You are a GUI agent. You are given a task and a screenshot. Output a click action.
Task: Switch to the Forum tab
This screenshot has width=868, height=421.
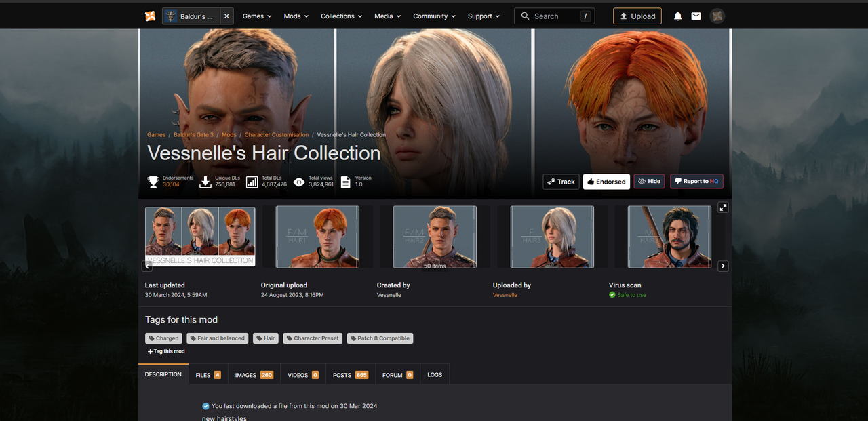398,374
